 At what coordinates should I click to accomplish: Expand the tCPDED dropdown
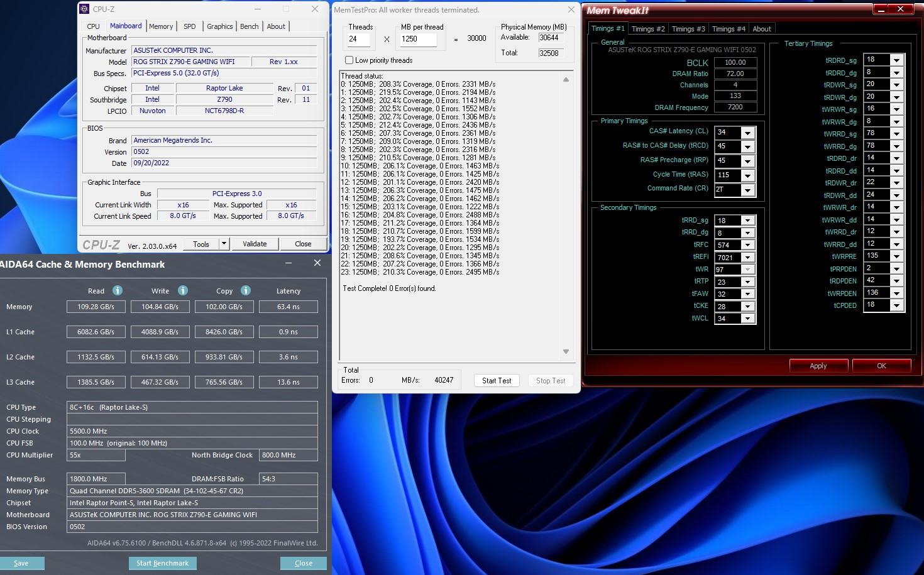pos(897,305)
